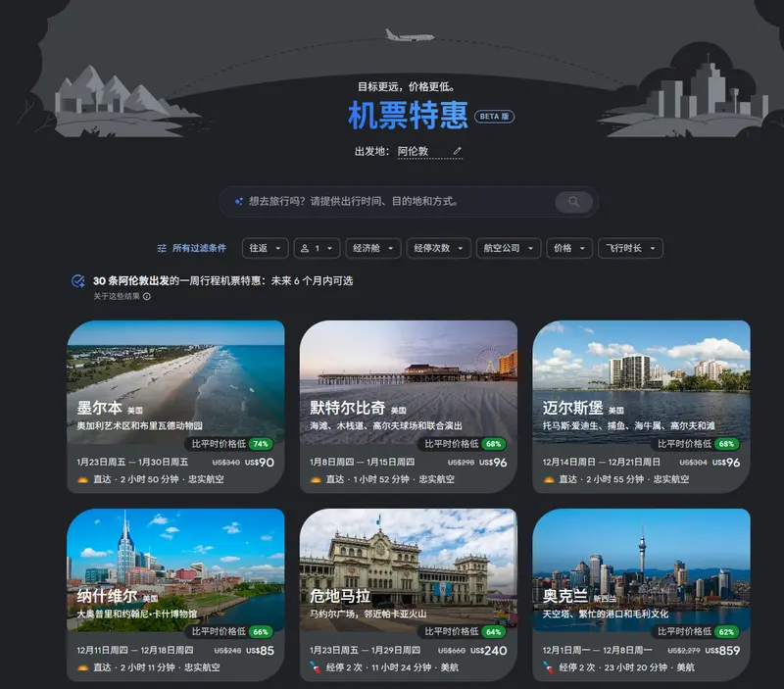784x689 pixels.
Task: Click the info icon beside 关于这些结果
Action: [147, 296]
